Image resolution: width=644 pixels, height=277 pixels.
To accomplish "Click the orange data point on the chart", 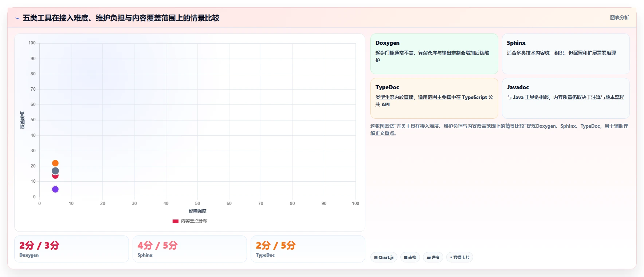I will [x=55, y=163].
